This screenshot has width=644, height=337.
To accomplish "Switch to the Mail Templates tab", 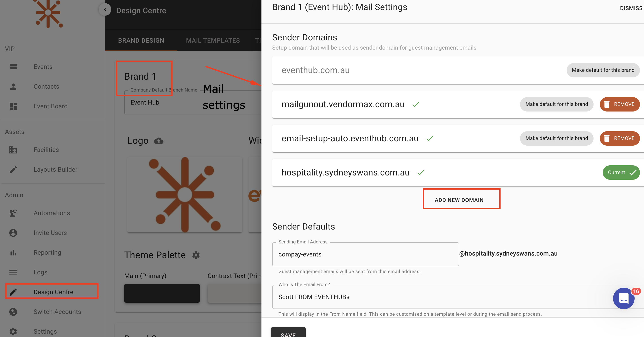I will click(x=213, y=41).
